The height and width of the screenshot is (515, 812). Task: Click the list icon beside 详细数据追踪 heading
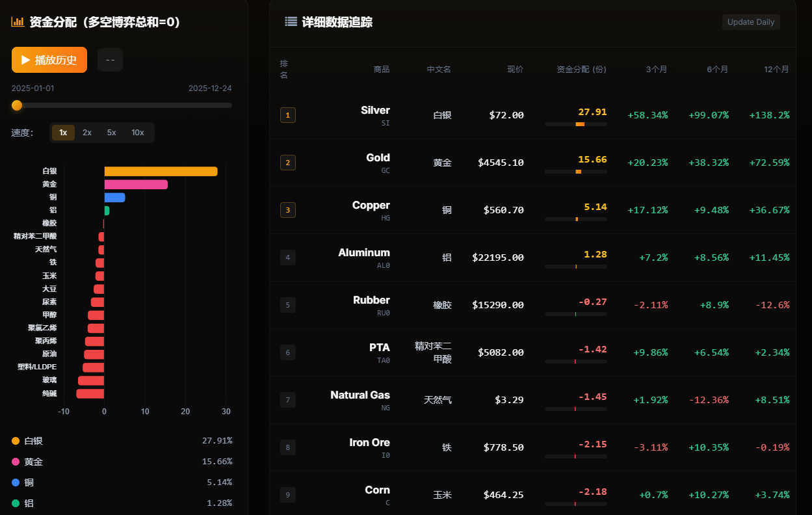pos(291,21)
